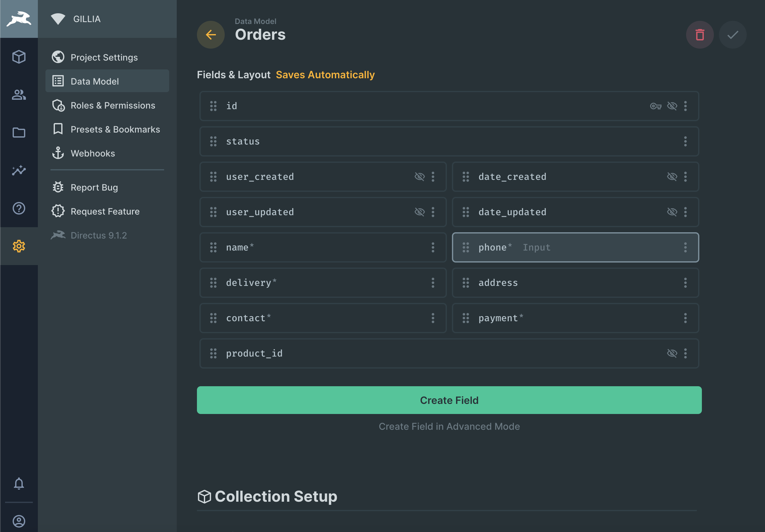The height and width of the screenshot is (532, 765).
Task: Click Create Field in Advanced Mode
Action: 449,426
